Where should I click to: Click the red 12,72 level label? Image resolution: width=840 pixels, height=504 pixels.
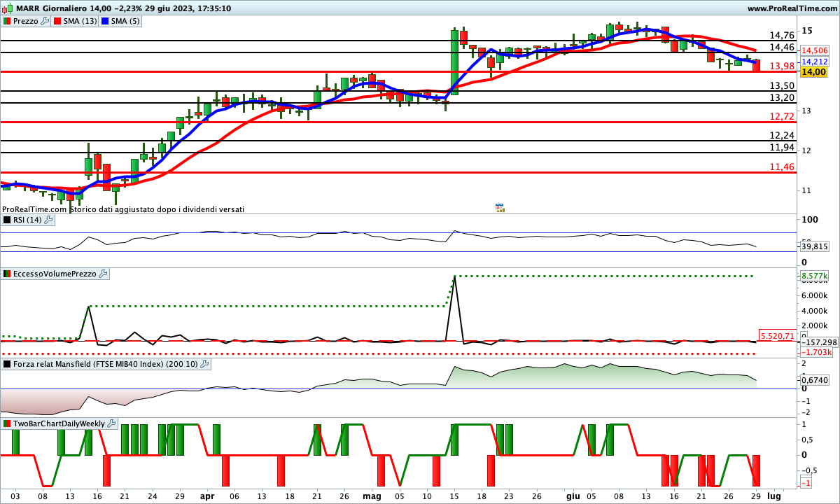point(782,116)
